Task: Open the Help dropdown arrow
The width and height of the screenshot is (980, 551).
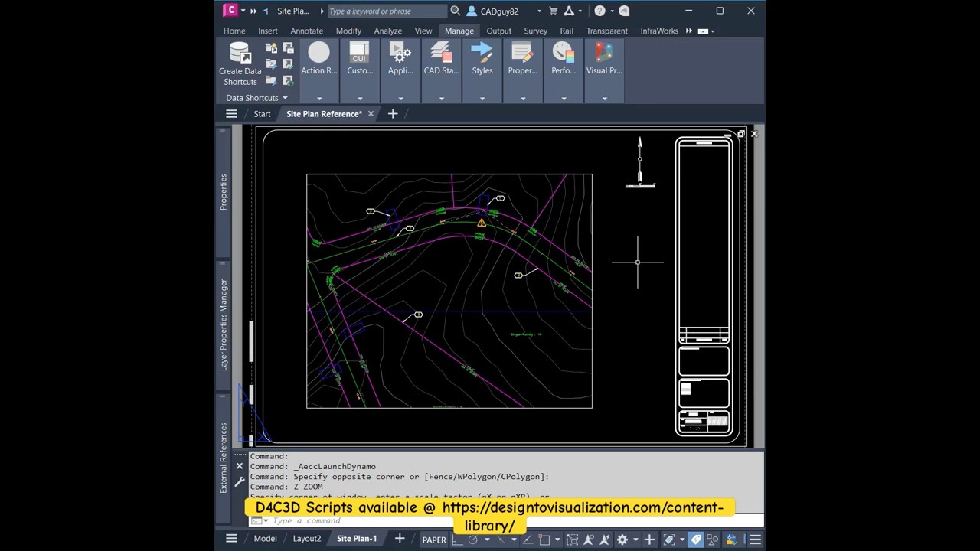Action: coord(612,11)
